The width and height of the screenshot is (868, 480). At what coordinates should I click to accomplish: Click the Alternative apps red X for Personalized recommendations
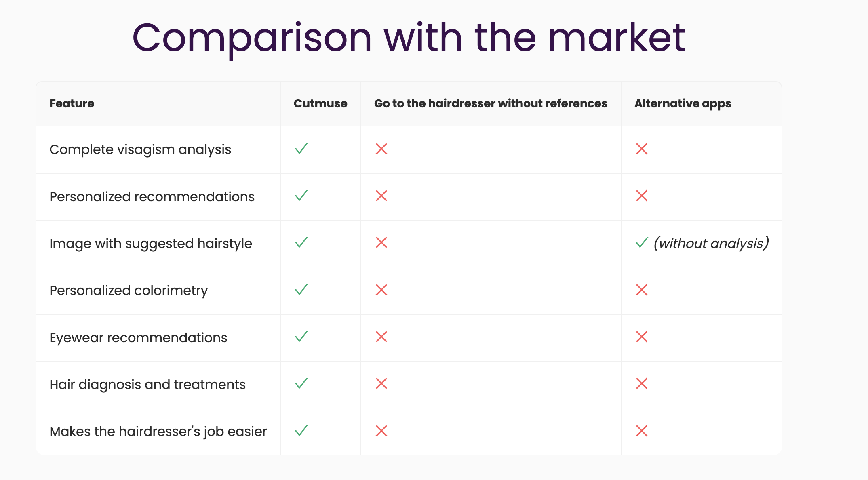point(642,196)
